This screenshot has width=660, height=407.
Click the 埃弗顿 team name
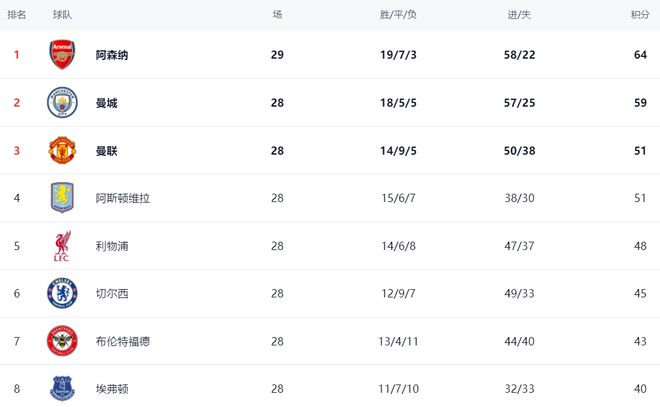pyautogui.click(x=112, y=389)
